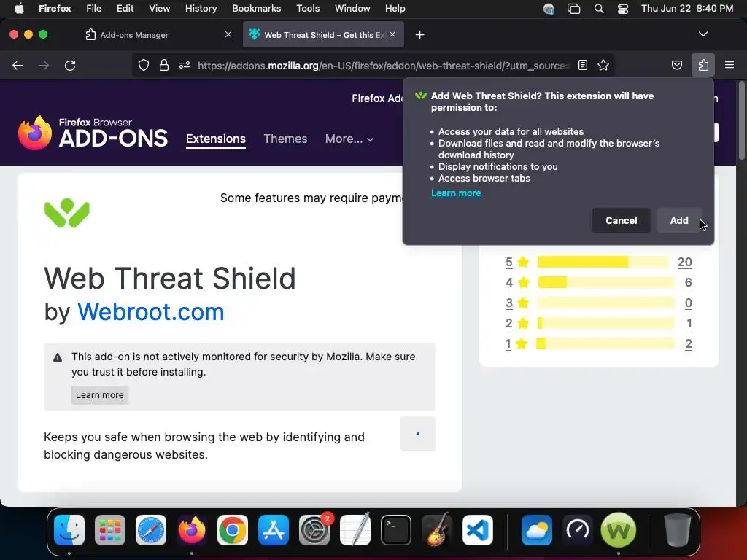The height and width of the screenshot is (560, 747).
Task: Launch Safari from the Dock
Action: pos(151,530)
